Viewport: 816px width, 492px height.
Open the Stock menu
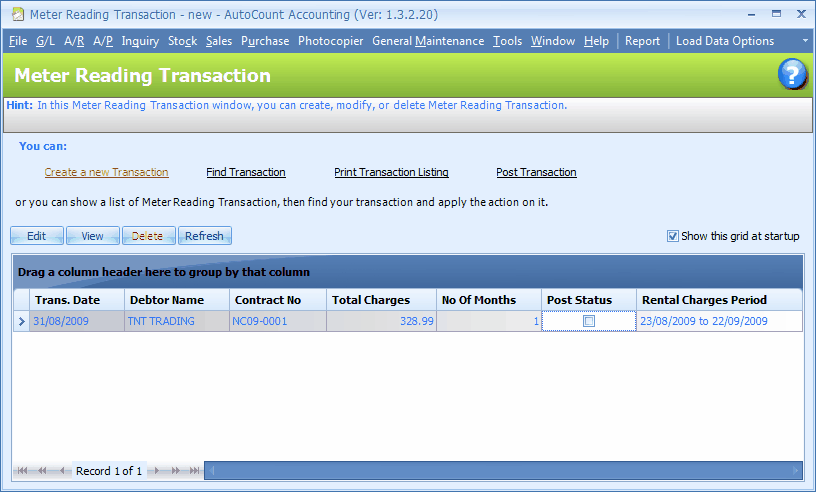click(x=182, y=41)
